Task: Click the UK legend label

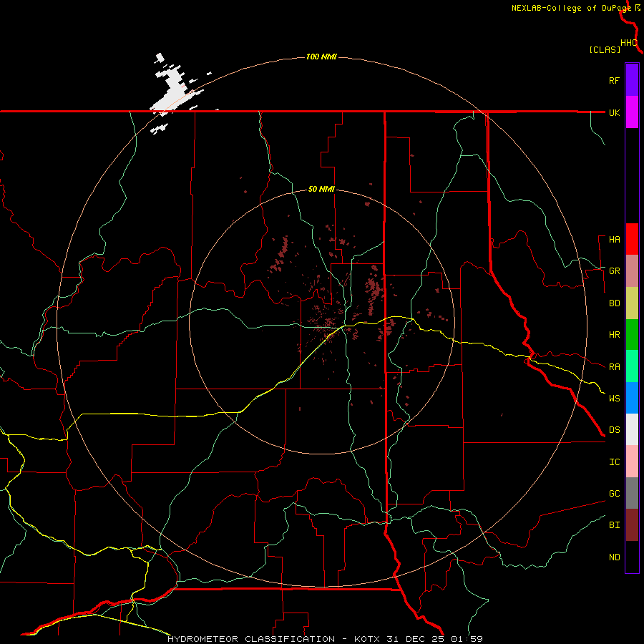Action: click(614, 112)
